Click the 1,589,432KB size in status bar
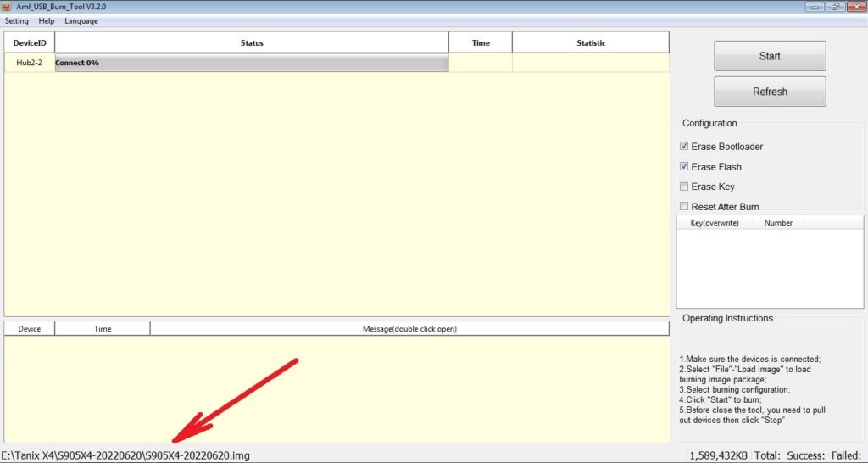868x463 pixels. (x=718, y=455)
